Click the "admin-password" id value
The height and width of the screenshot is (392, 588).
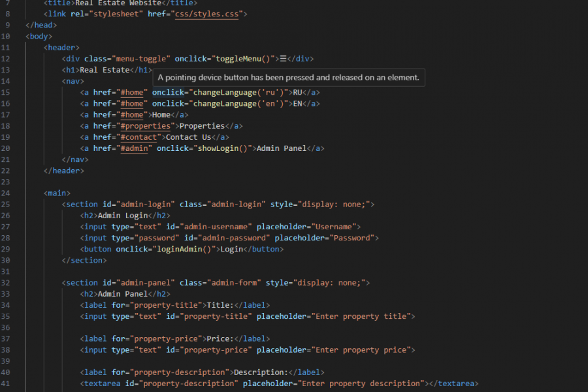(x=234, y=238)
